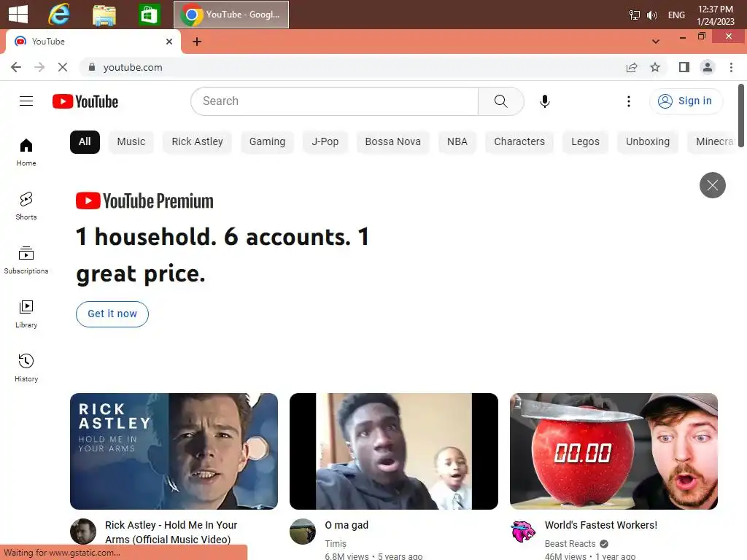Share this page icon in address bar
The width and height of the screenshot is (747, 560).
point(632,67)
